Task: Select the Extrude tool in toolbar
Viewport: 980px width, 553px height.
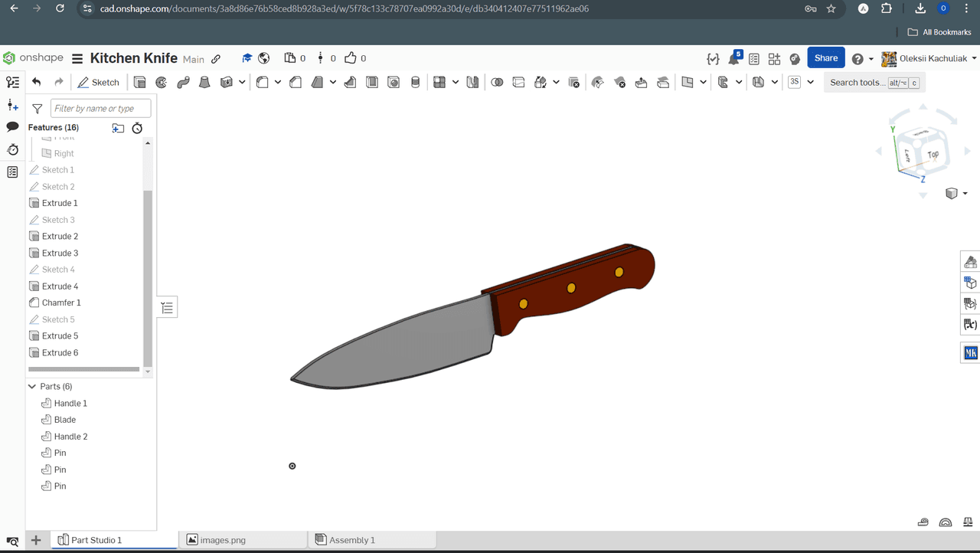Action: pyautogui.click(x=139, y=83)
